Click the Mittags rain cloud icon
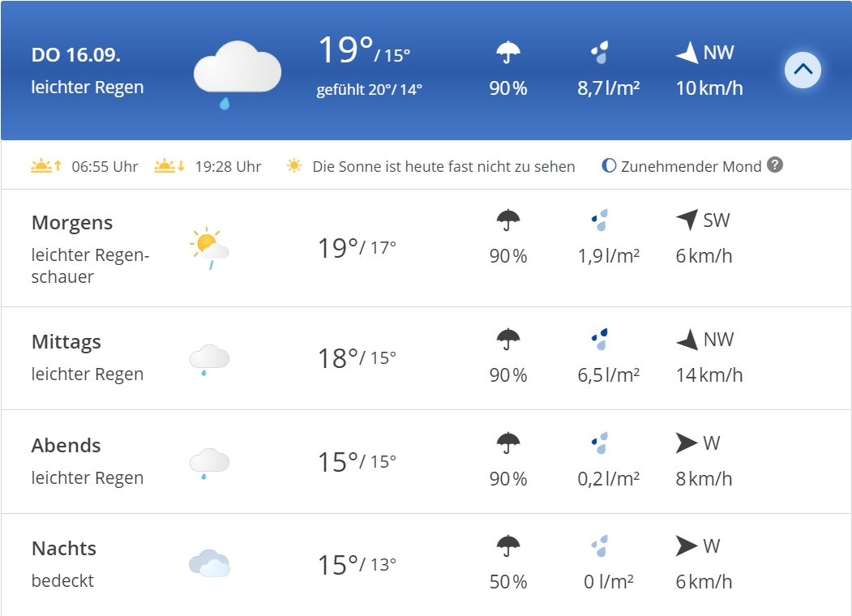 [x=209, y=358]
